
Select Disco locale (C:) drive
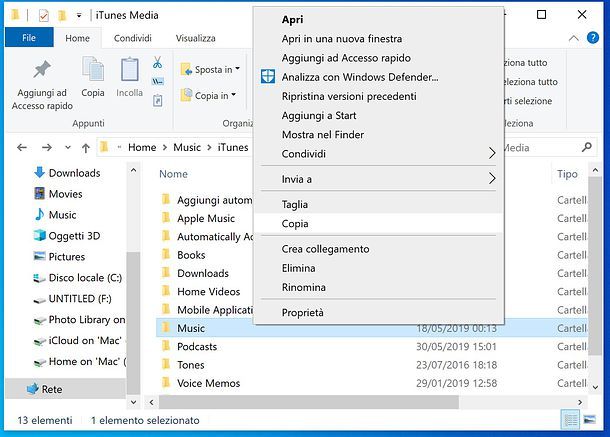(x=77, y=278)
